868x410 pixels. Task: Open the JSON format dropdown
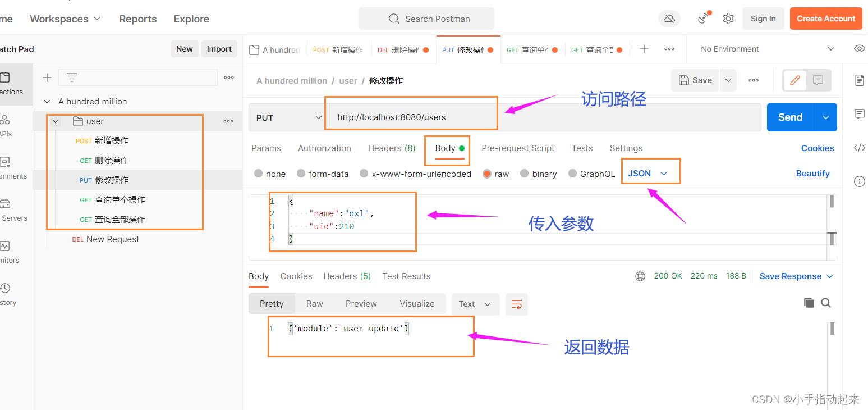click(x=648, y=174)
